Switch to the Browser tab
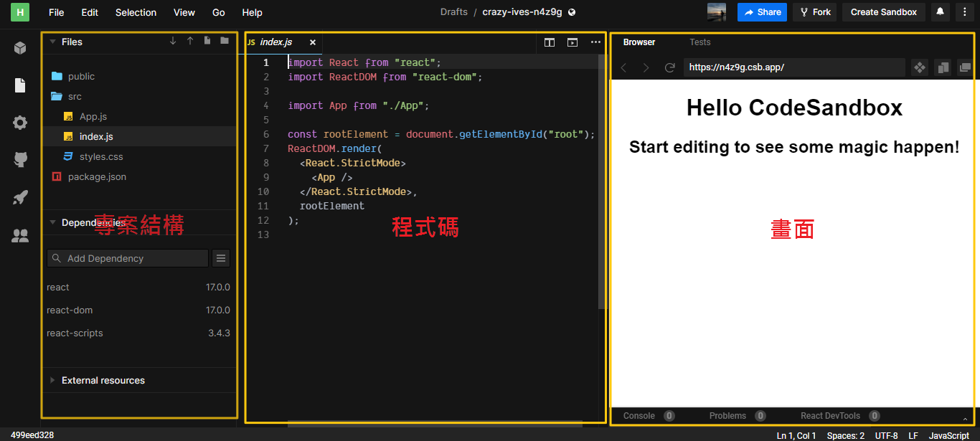 (639, 42)
